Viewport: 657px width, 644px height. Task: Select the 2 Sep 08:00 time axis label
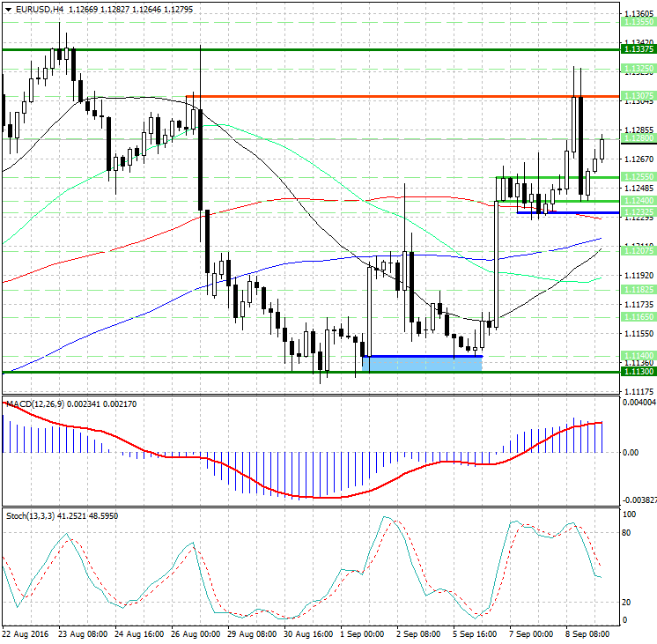tap(418, 634)
